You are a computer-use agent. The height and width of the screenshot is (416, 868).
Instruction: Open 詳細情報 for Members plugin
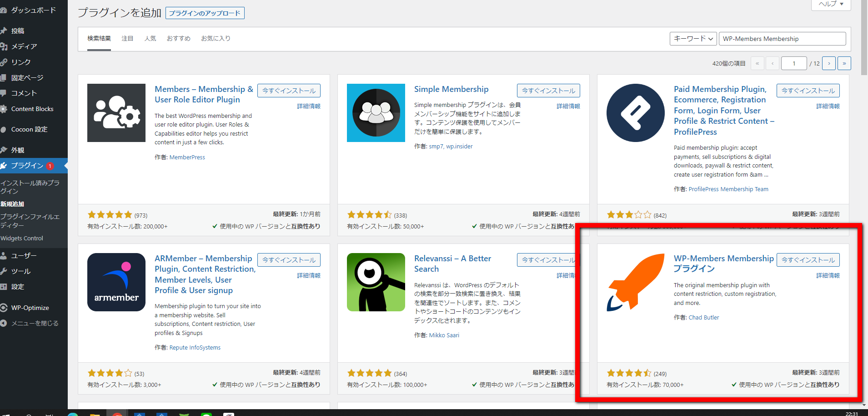(309, 106)
